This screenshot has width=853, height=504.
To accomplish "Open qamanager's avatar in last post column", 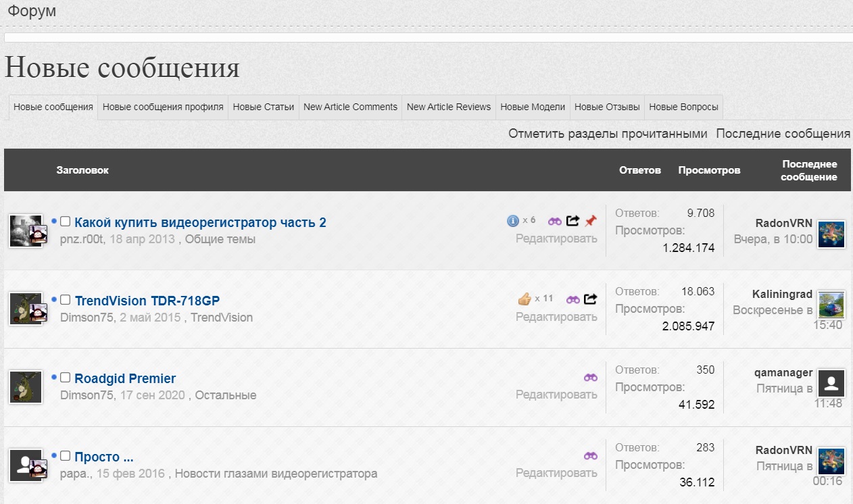I will (831, 383).
